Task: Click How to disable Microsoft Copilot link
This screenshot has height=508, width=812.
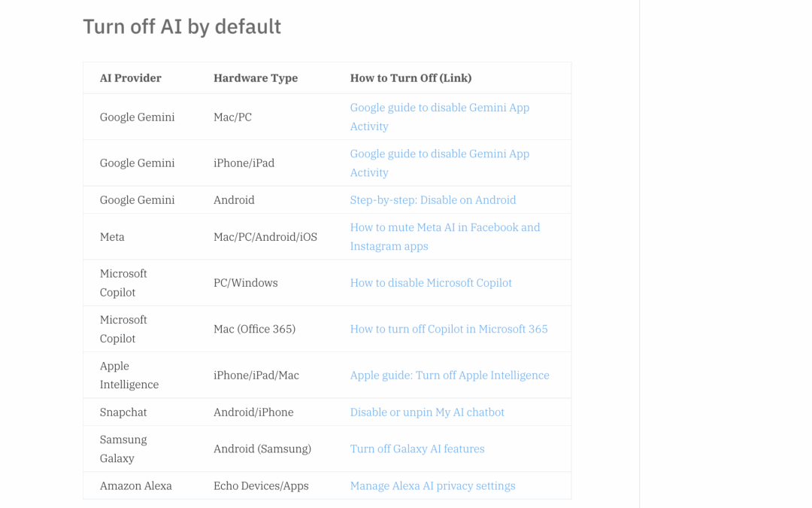Action: click(431, 282)
